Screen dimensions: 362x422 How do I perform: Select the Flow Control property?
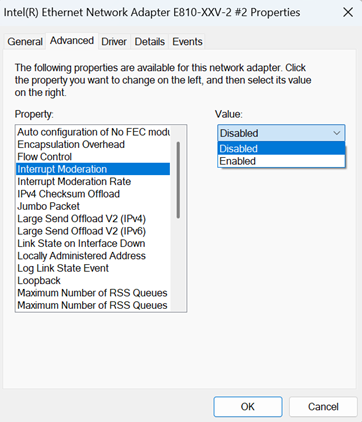[93, 157]
